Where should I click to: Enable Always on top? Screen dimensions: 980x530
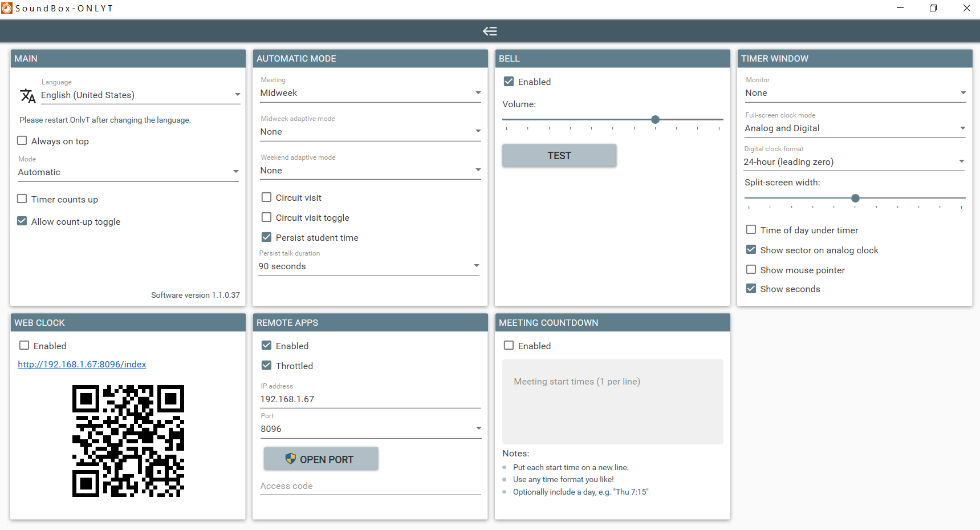(x=22, y=140)
